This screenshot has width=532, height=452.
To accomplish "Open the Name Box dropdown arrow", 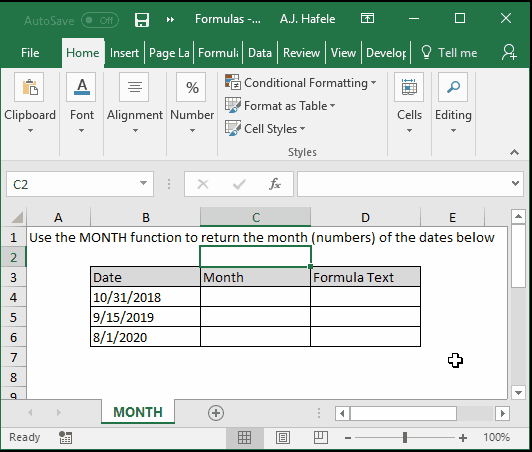I will coord(144,184).
